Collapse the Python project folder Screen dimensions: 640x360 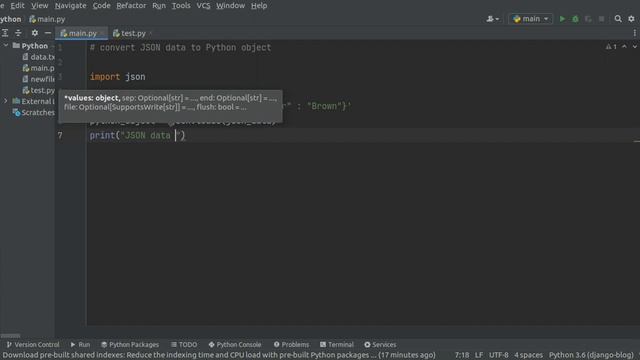6,46
